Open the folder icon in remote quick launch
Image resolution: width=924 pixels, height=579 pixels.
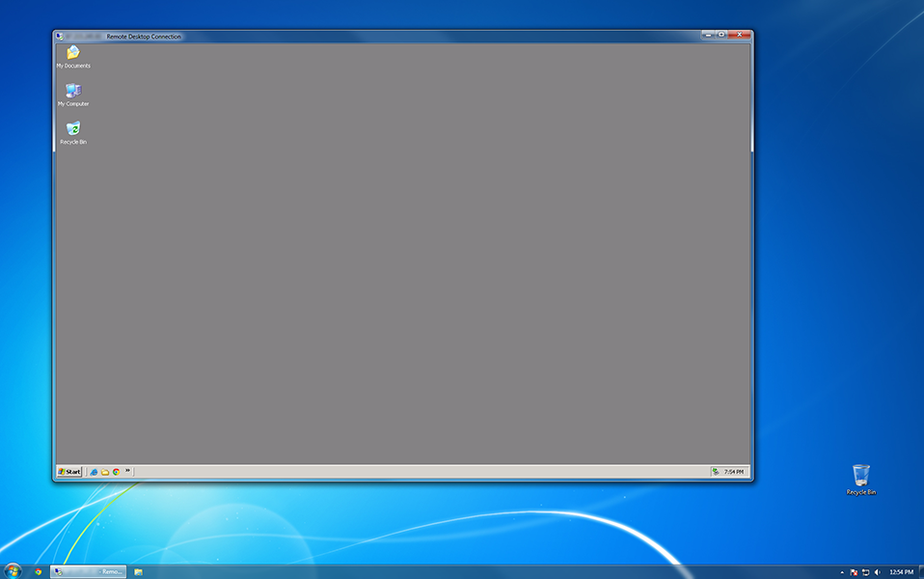[x=105, y=472]
